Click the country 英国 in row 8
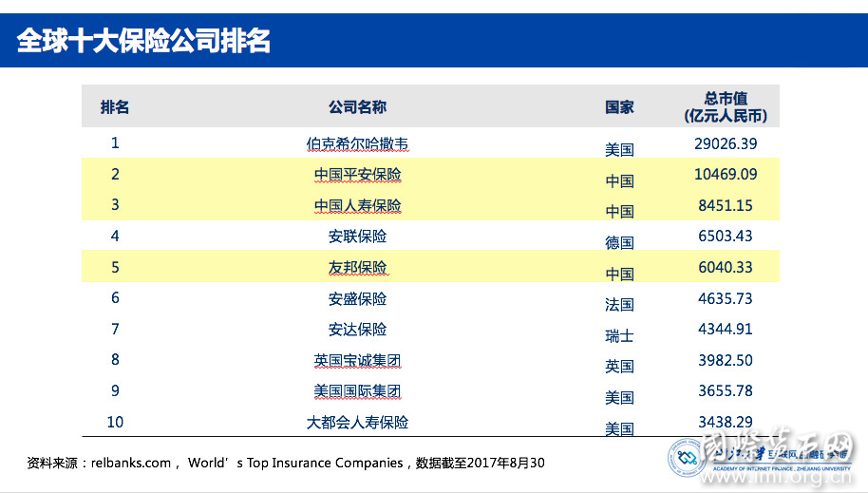This screenshot has width=868, height=493. pyautogui.click(x=619, y=367)
